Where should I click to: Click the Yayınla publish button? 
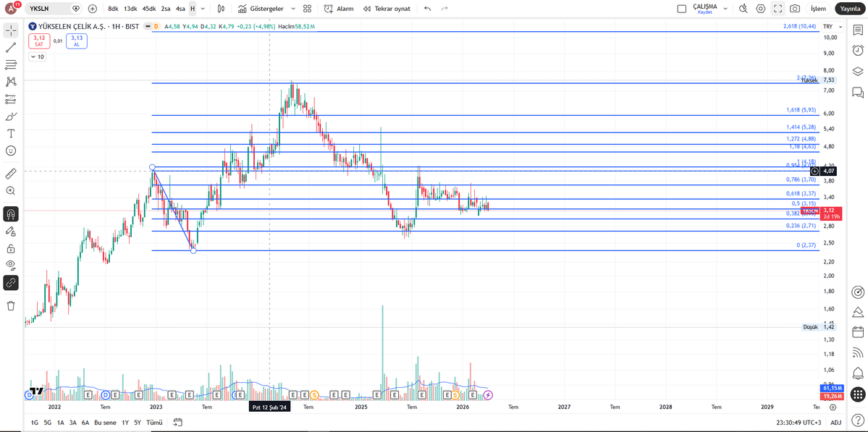(x=851, y=9)
